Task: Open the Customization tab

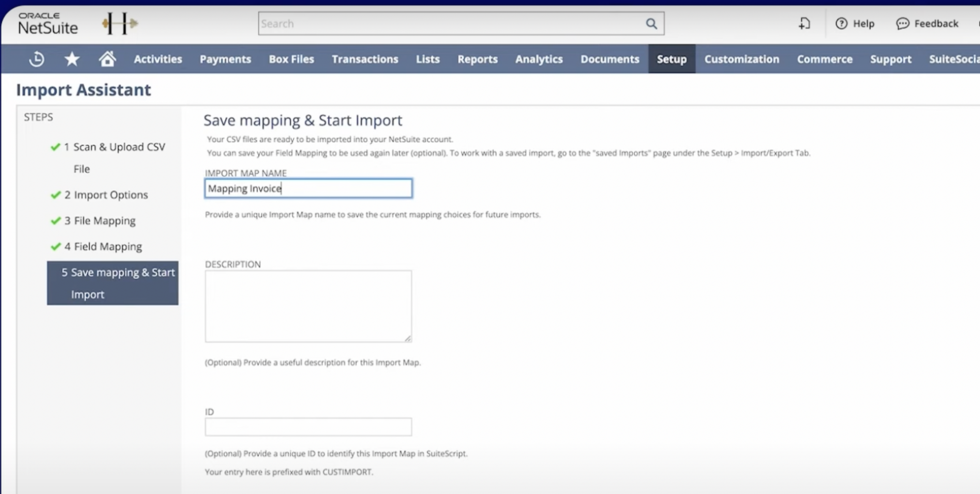Action: pyautogui.click(x=742, y=59)
